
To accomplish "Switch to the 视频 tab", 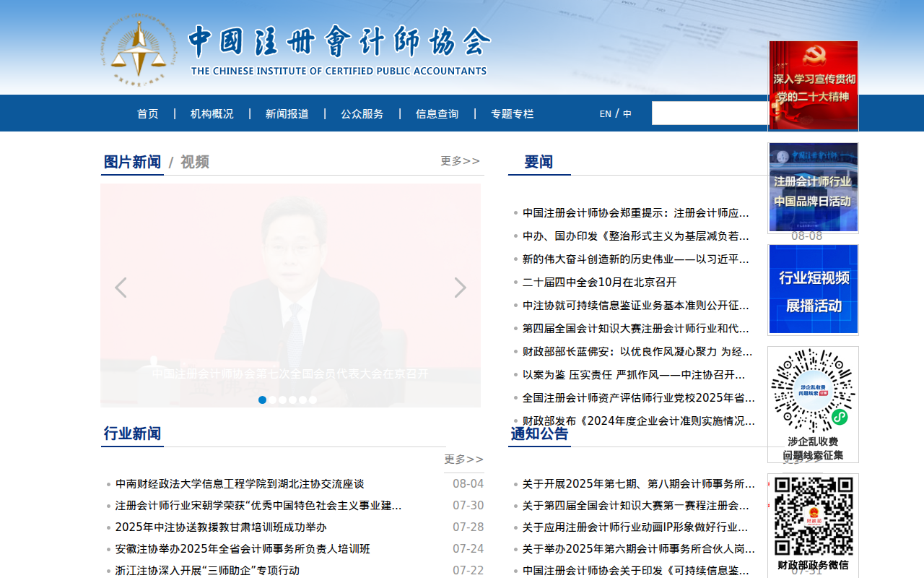I will [x=195, y=162].
